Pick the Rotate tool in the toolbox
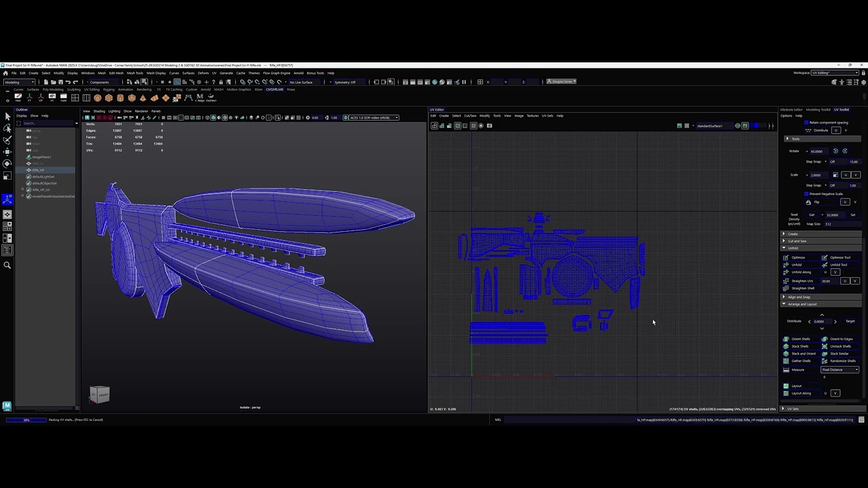This screenshot has width=868, height=488. tap(7, 163)
